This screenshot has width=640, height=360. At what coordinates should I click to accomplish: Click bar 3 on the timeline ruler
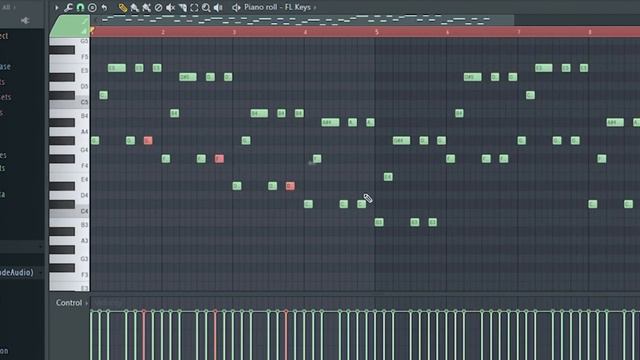point(234,32)
